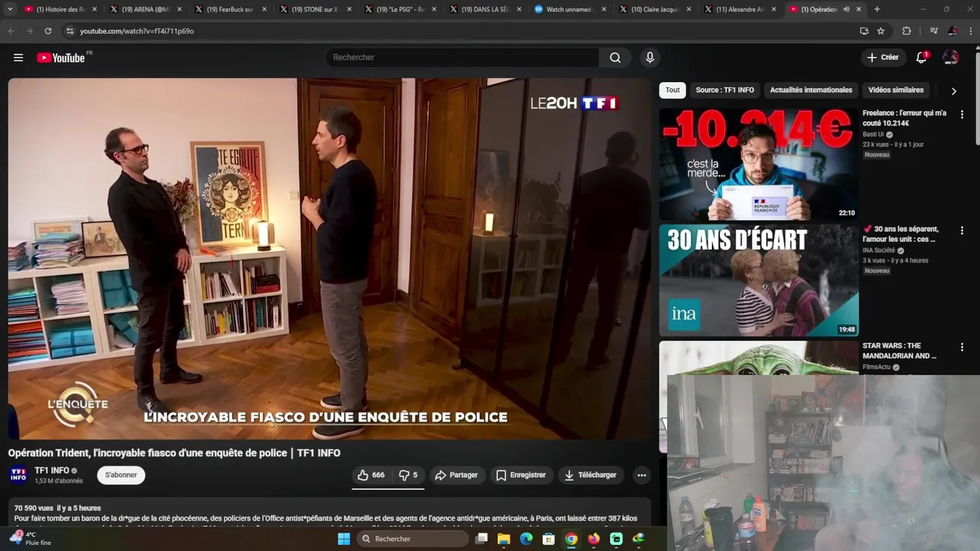Open the 30 ans les séparent title
The height and width of the screenshot is (551, 980).
pyautogui.click(x=901, y=234)
